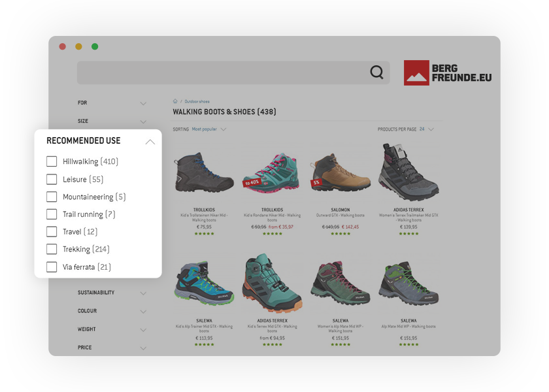549x392 pixels.
Task: Open Women's Terrex Trailmaker Mid GTX link
Action: pos(408,218)
